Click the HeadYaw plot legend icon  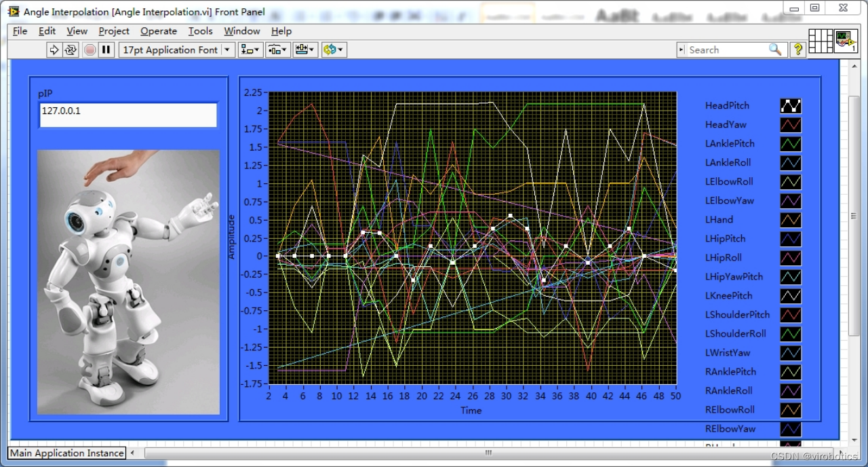point(790,125)
